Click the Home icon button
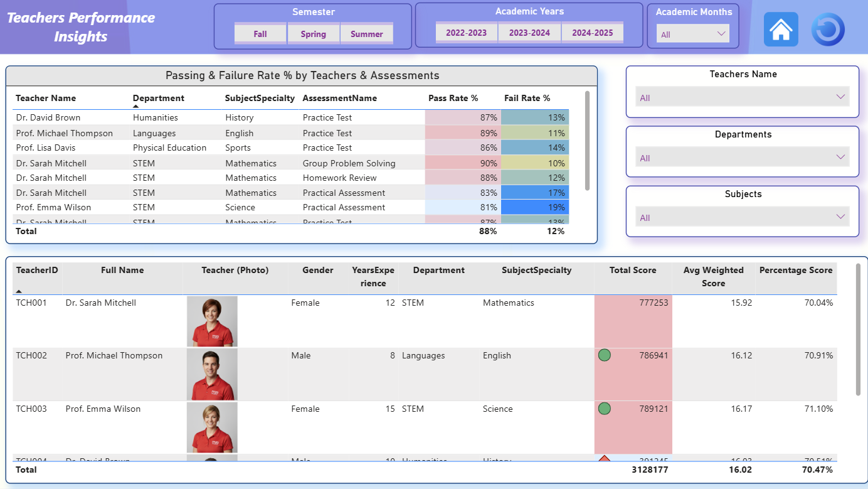The image size is (868, 489). point(781,30)
